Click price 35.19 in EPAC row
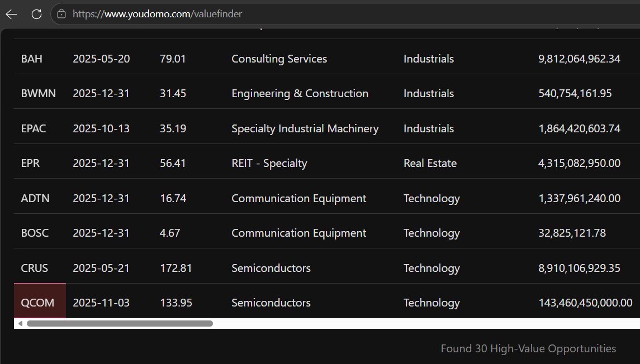Screen dimensions: 640x364 tap(173, 128)
